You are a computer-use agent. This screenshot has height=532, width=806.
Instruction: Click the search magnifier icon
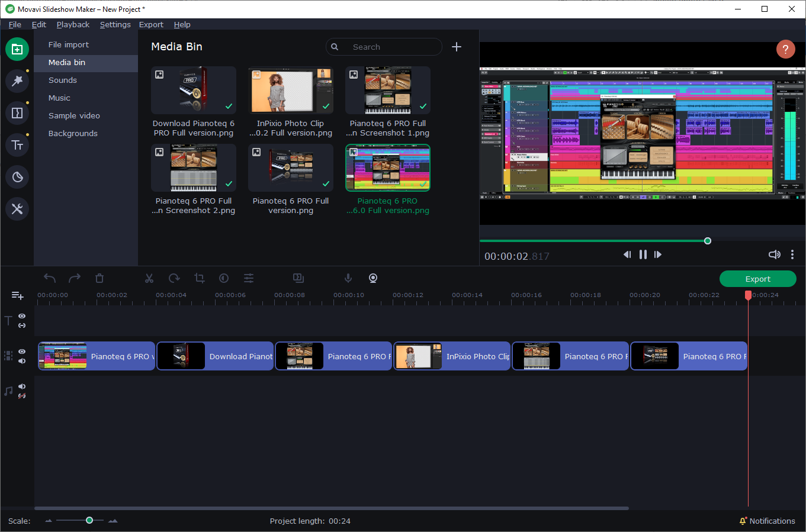tap(335, 47)
